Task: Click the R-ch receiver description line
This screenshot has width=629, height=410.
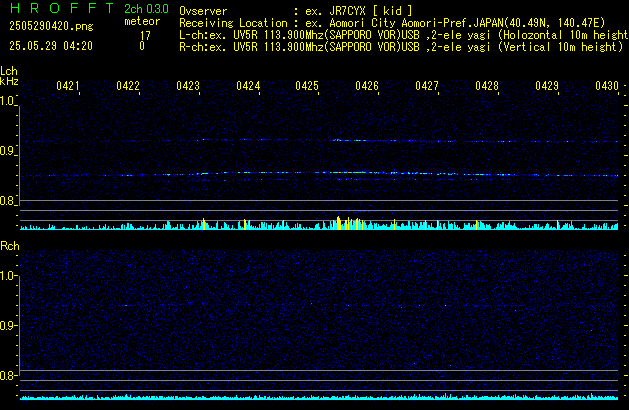Action: tap(401, 47)
